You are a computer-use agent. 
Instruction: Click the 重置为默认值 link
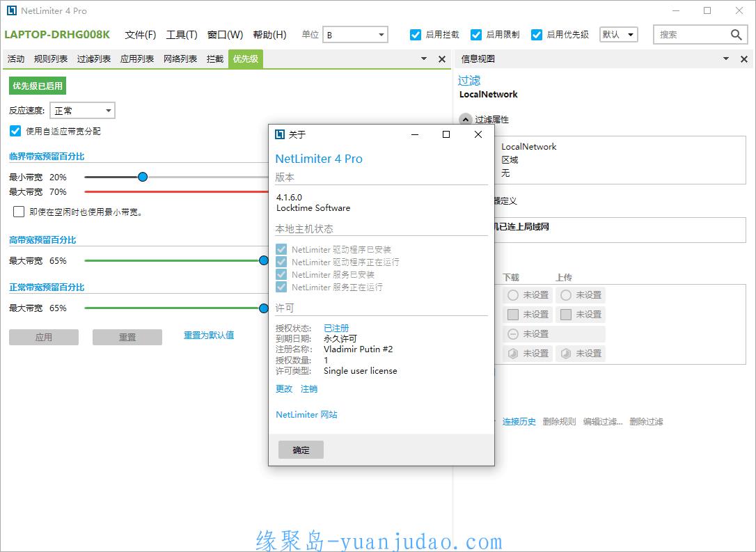[x=209, y=335]
